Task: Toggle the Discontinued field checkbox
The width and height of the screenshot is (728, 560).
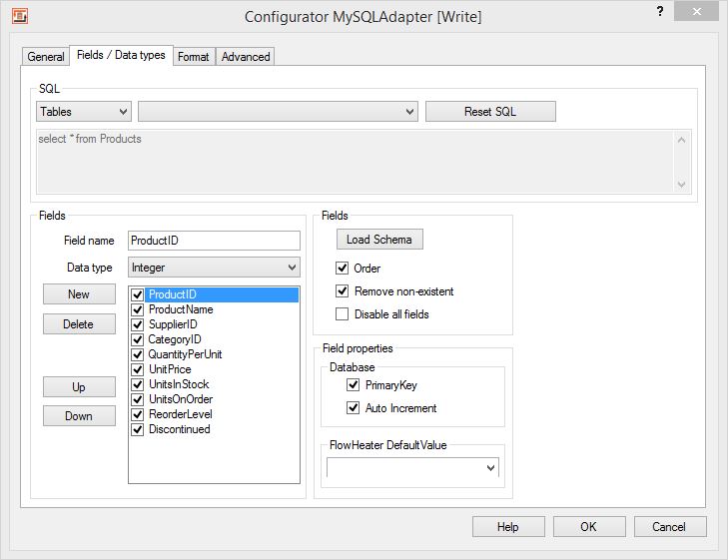Action: tap(138, 429)
